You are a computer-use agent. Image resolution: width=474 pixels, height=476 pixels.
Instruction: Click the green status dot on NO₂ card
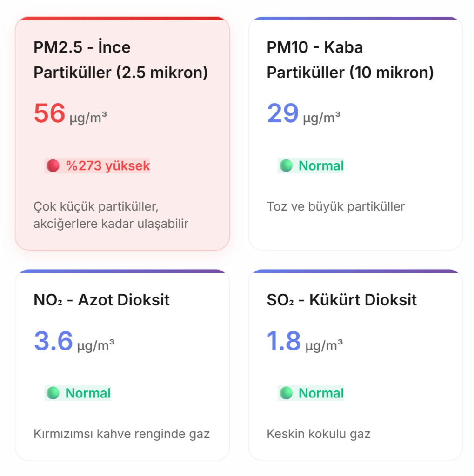click(53, 393)
